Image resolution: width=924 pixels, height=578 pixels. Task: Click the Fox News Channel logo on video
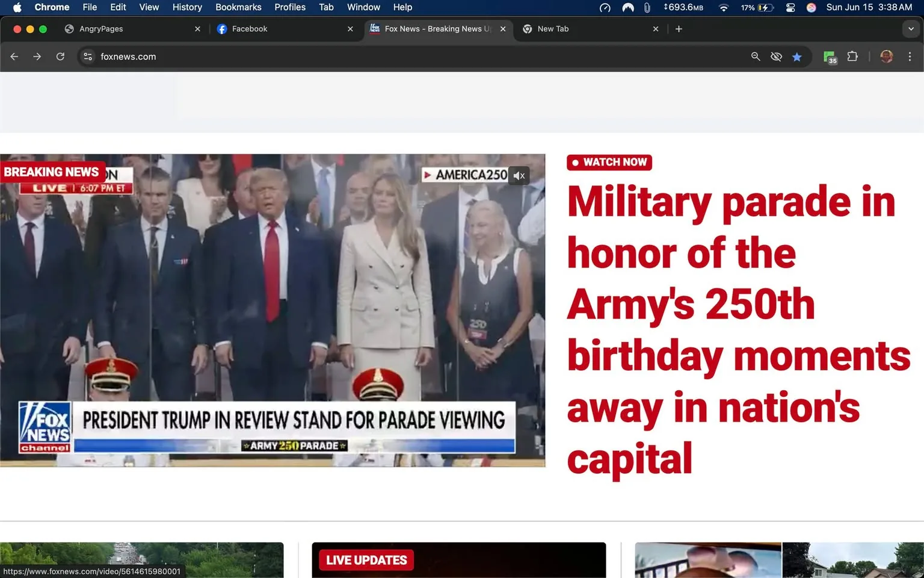45,427
